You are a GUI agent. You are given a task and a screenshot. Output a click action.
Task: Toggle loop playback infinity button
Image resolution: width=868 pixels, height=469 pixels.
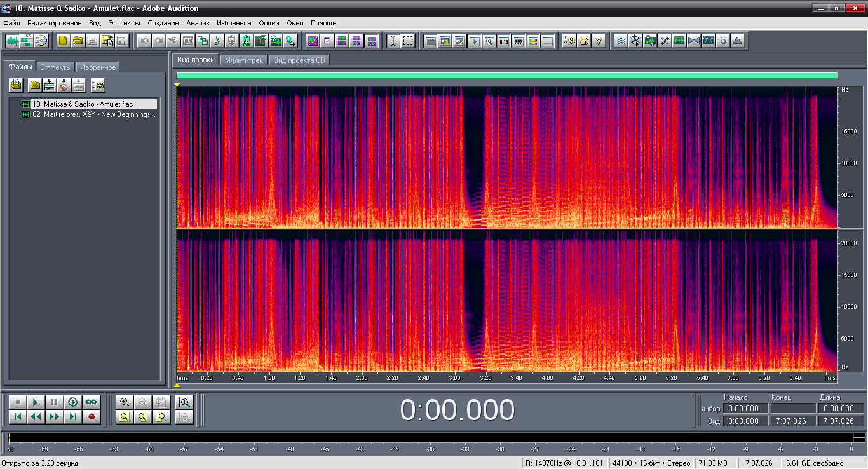pyautogui.click(x=92, y=402)
